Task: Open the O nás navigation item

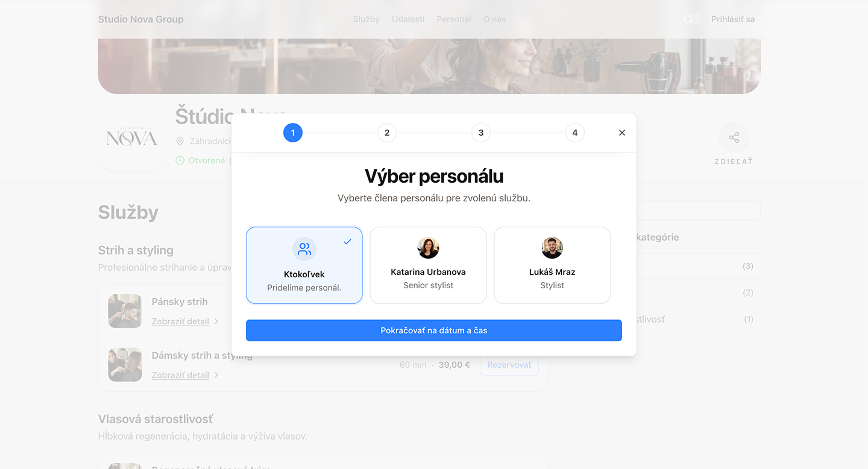Action: (x=495, y=19)
